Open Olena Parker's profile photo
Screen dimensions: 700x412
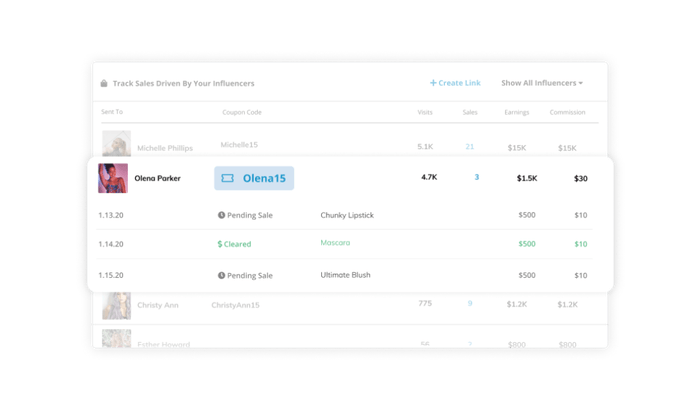[113, 178]
